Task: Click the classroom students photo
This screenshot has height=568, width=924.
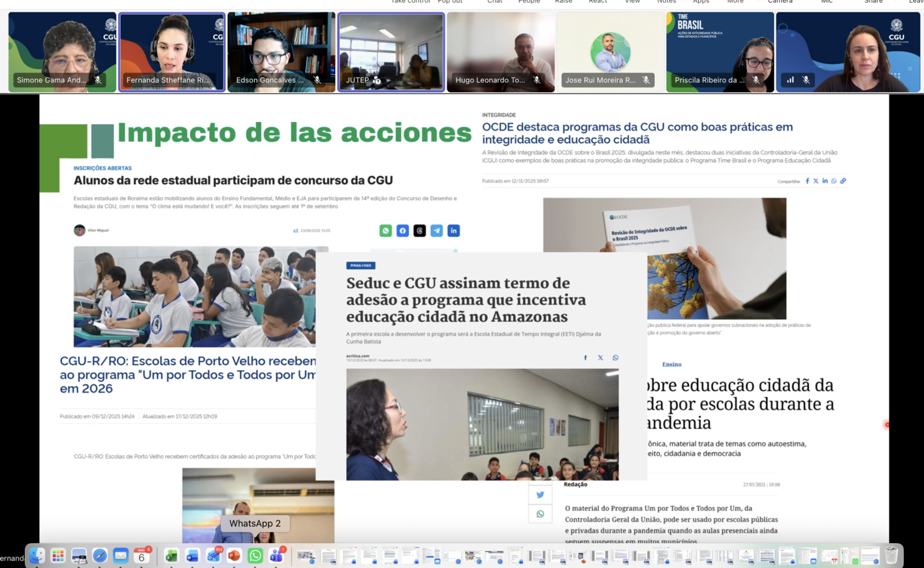Action: (x=195, y=297)
